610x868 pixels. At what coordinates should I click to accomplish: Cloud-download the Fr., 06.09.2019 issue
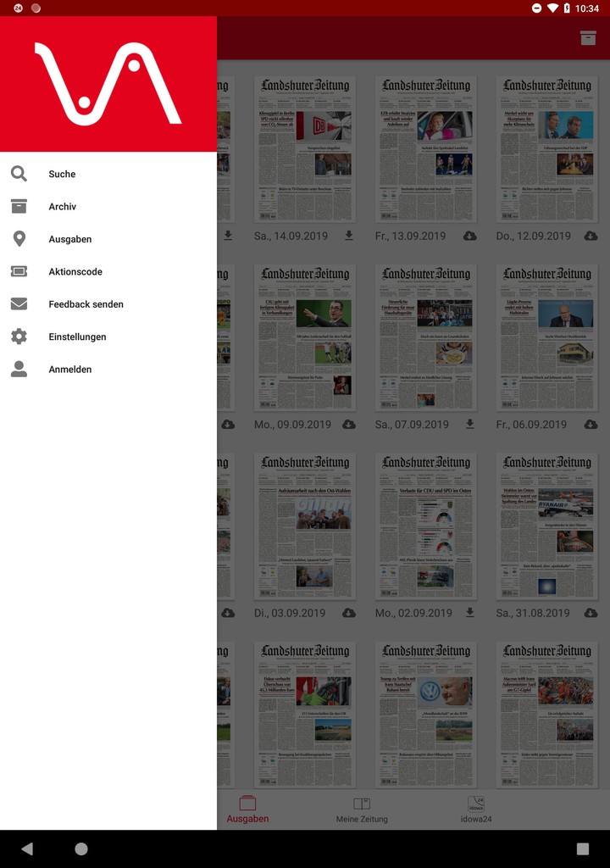(x=591, y=425)
